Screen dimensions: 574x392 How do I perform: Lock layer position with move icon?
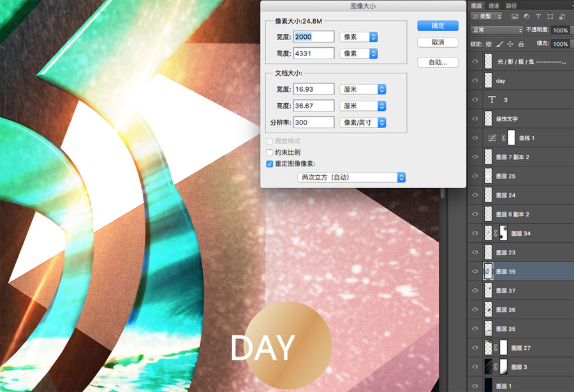tap(510, 44)
